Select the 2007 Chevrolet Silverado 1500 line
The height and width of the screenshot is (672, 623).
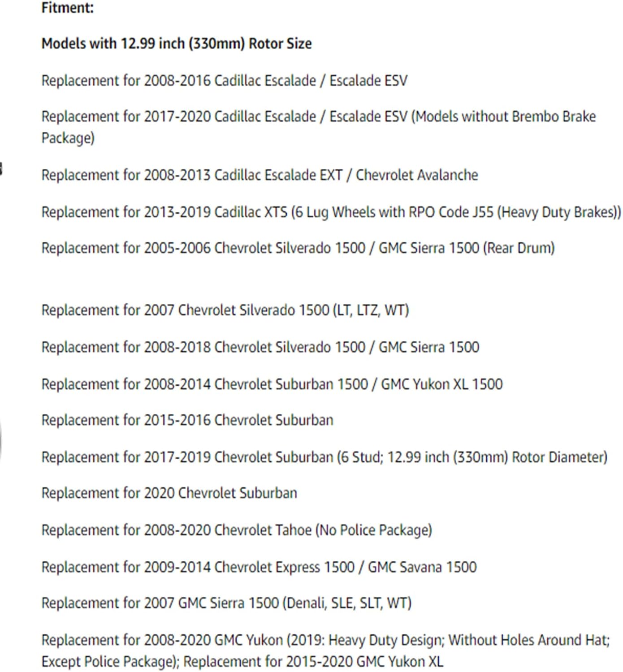pos(225,310)
